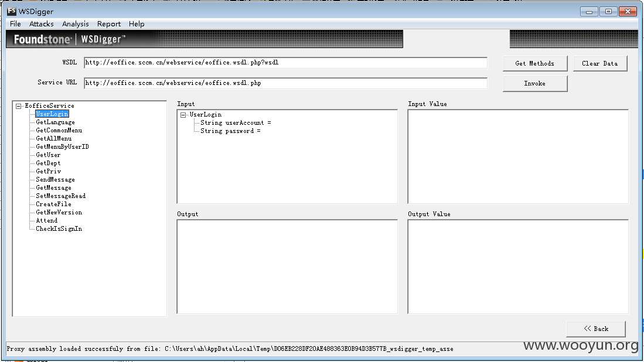Open the Attacks menu

click(x=41, y=24)
